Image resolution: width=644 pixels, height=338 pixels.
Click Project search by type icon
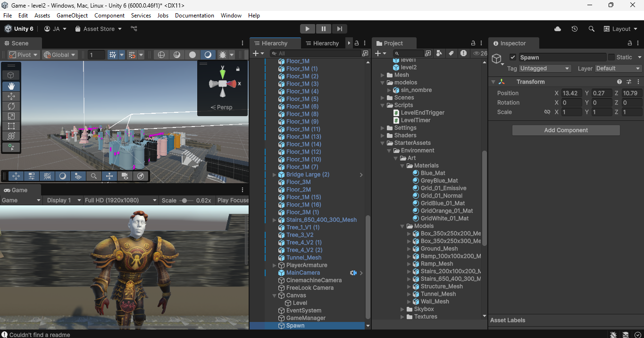(440, 53)
